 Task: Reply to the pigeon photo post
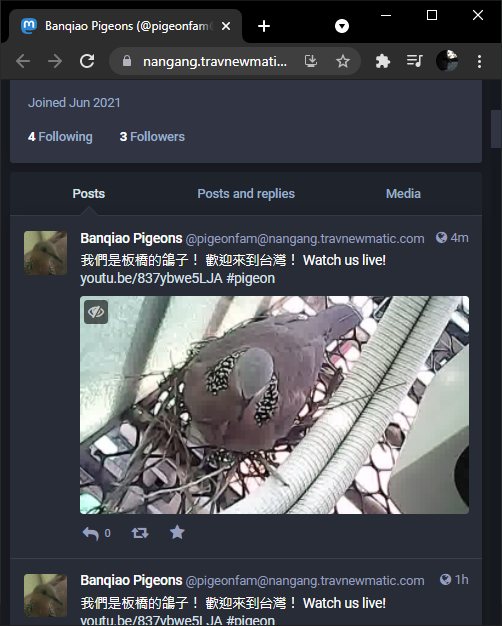click(91, 533)
